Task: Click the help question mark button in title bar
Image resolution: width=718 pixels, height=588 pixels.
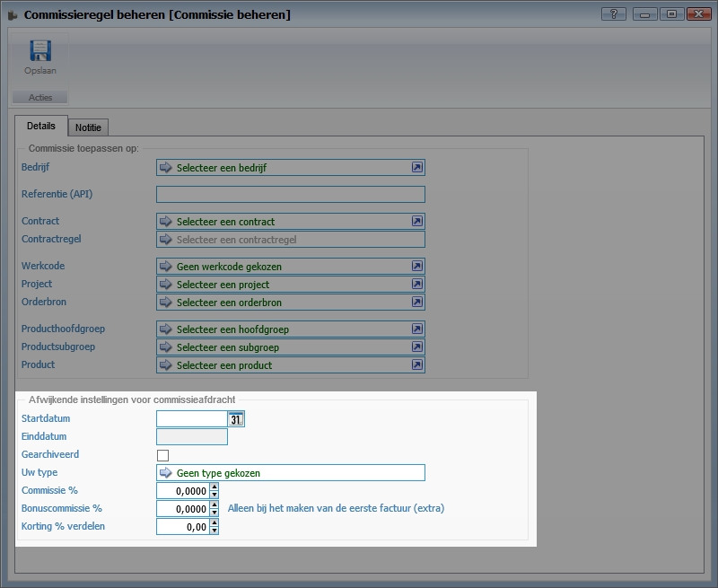Action: (x=615, y=14)
